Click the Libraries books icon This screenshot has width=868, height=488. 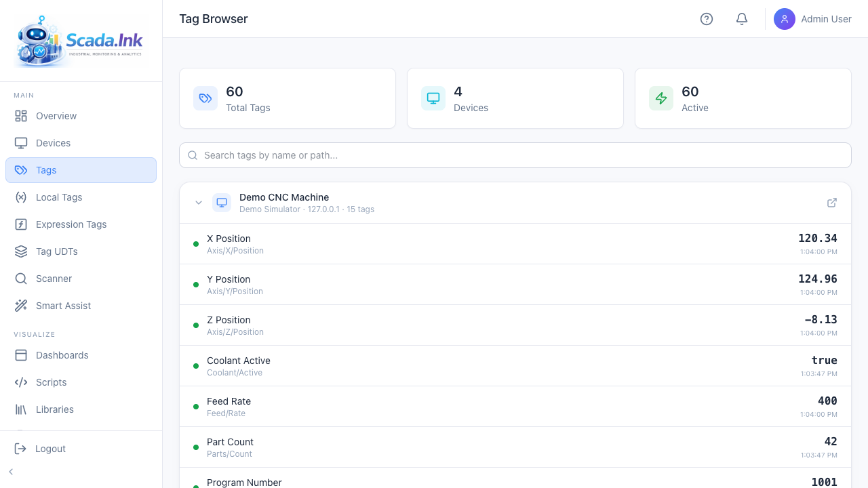click(21, 409)
